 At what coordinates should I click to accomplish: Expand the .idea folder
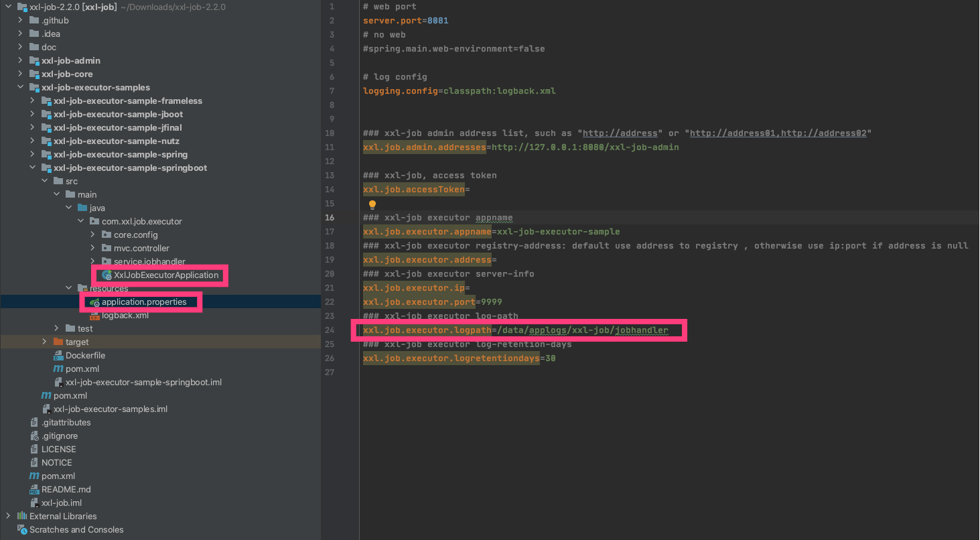20,34
